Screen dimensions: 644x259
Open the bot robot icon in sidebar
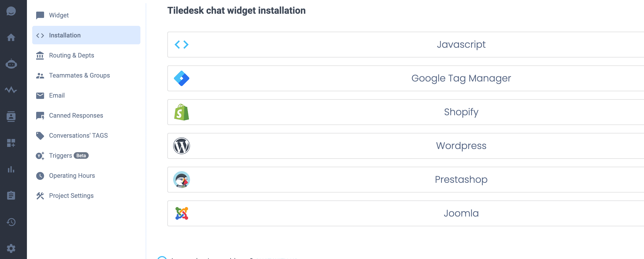(x=11, y=64)
